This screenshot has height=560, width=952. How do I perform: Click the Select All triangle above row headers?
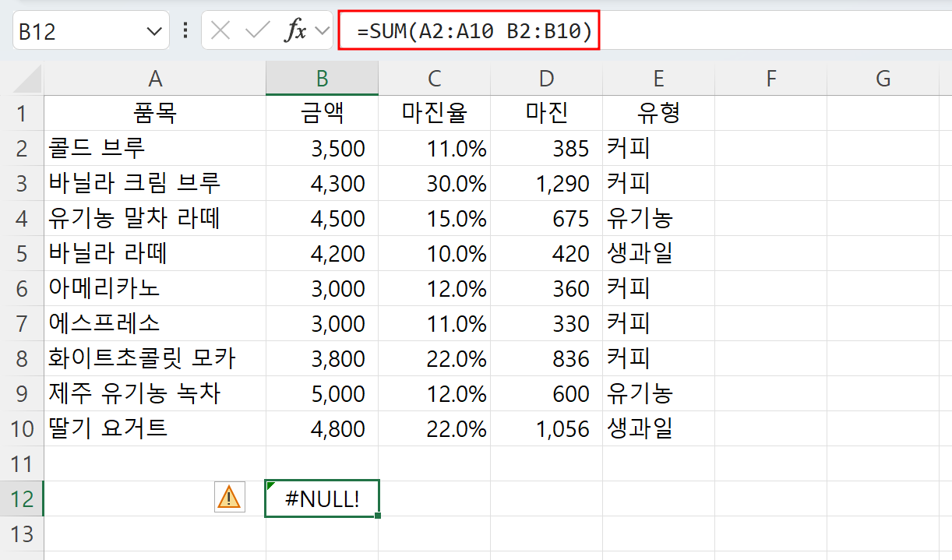(x=23, y=78)
